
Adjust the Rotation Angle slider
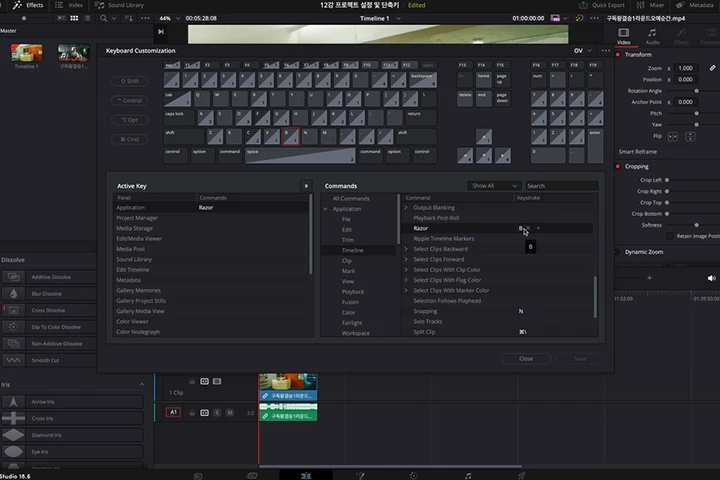[x=697, y=91]
